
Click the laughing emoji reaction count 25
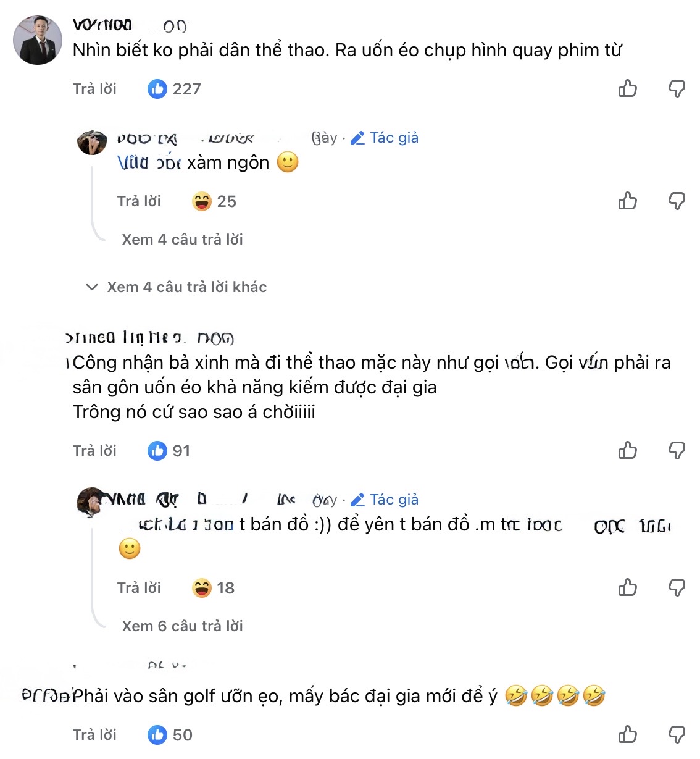point(214,201)
